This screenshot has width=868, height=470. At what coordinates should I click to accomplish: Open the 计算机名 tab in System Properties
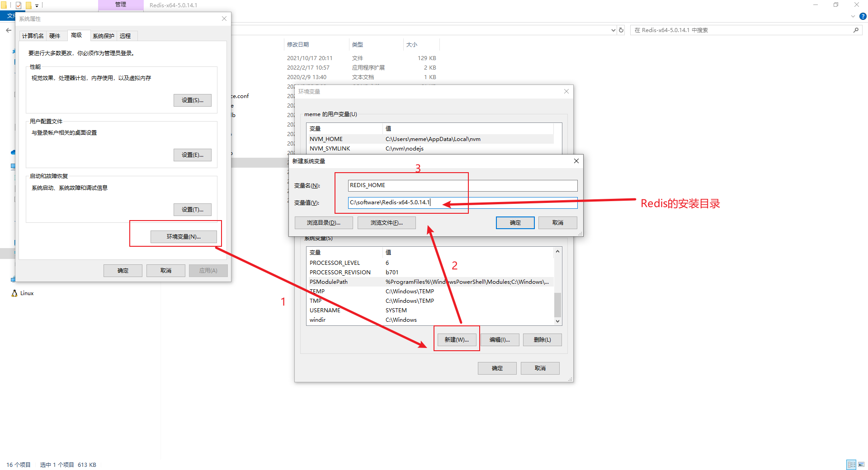point(33,36)
